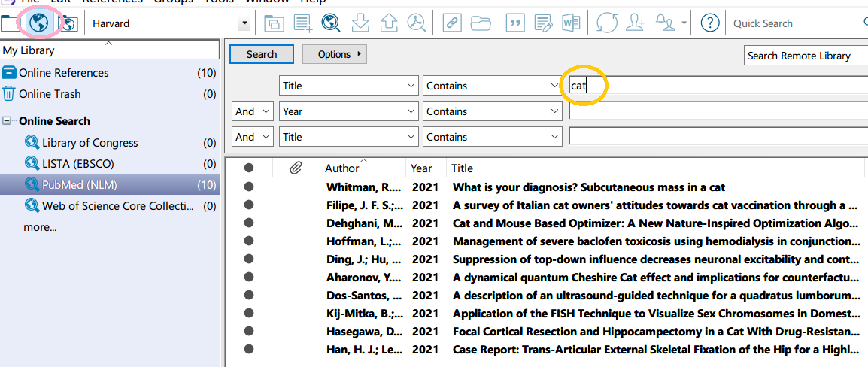The height and width of the screenshot is (367, 868).
Task: Toggle read status dot for Aharonov reference
Action: 248,277
